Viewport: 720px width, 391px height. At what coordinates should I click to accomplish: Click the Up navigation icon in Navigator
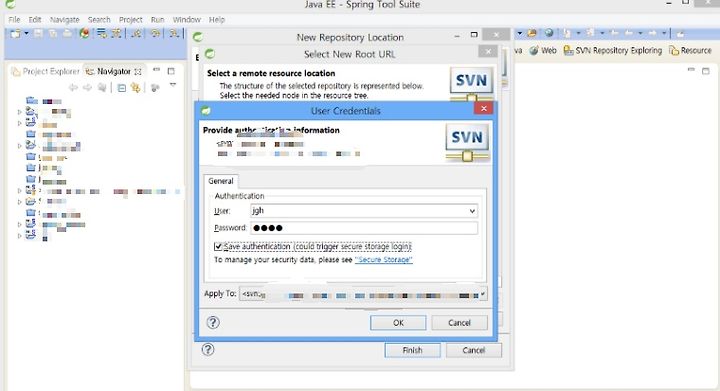[x=102, y=87]
